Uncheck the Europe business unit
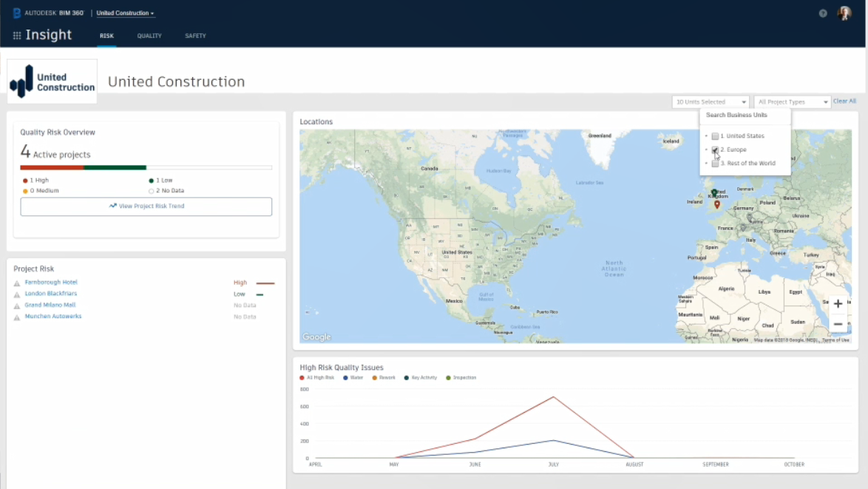Viewport: 868px width, 489px height. (x=715, y=150)
